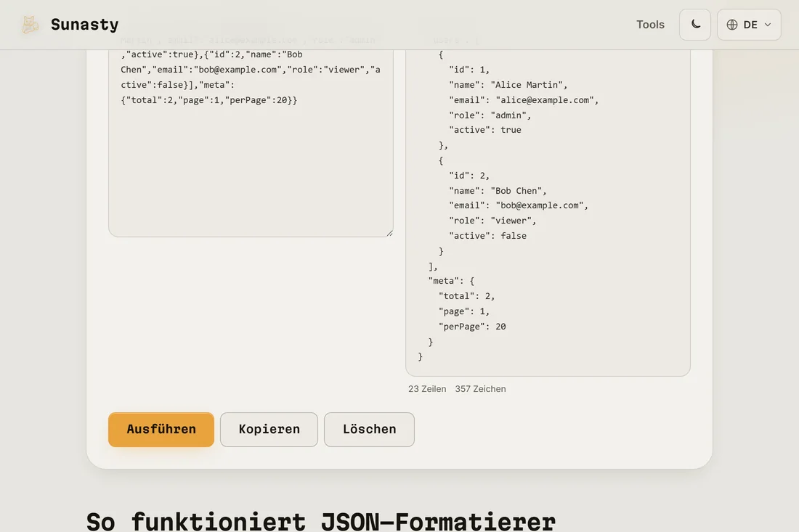Click the Sunasty brand name
Viewport: 799px width, 532px height.
[x=84, y=25]
